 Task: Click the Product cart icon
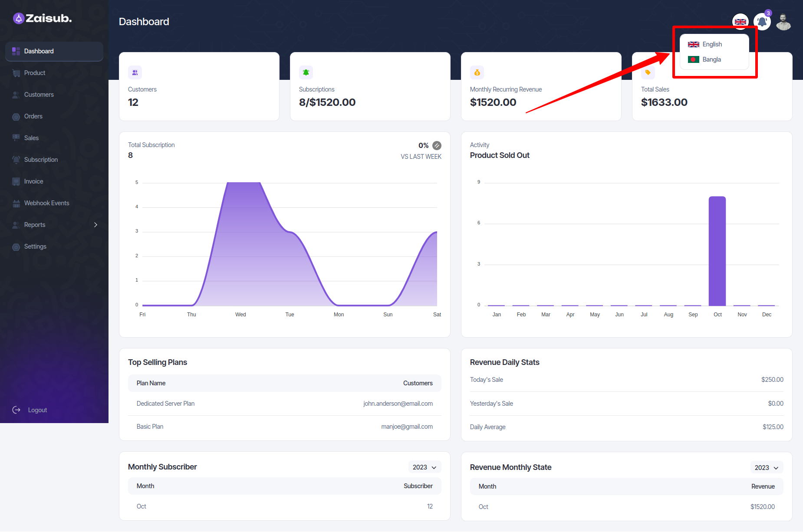(16, 73)
